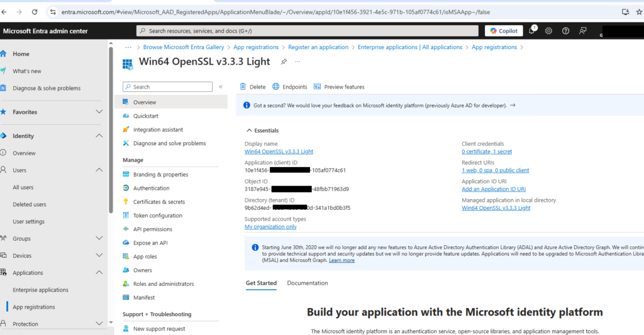Switch to the Documentation tab
Image resolution: width=644 pixels, height=335 pixels.
point(307,283)
